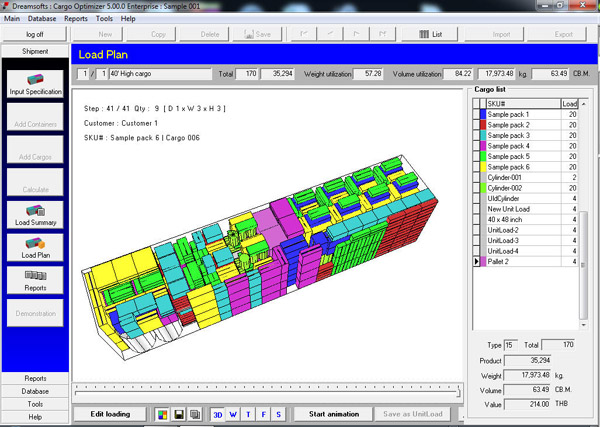Image resolution: width=600 pixels, height=427 pixels.
Task: Click the color palette icon
Action: (162, 414)
